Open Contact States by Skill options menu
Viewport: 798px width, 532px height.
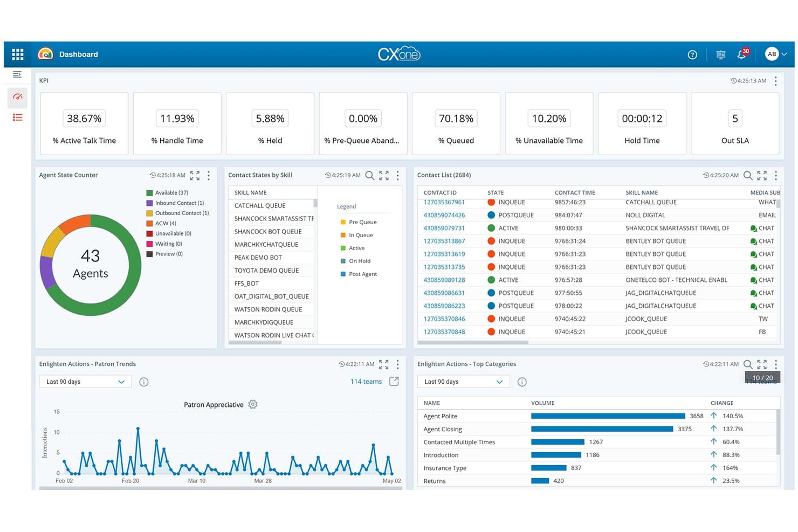point(398,175)
